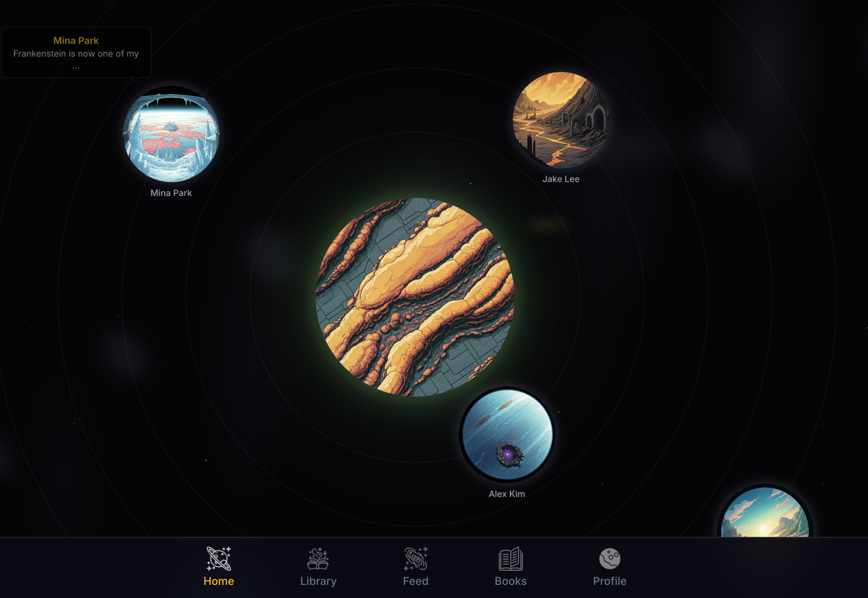
Task: Click the Mina Park name label
Action: [171, 193]
